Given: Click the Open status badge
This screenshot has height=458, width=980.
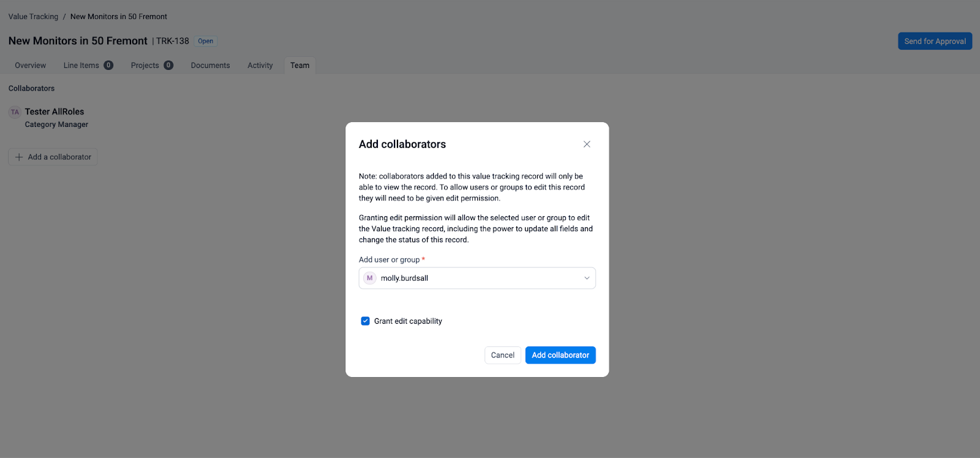Looking at the screenshot, I should coord(206,41).
